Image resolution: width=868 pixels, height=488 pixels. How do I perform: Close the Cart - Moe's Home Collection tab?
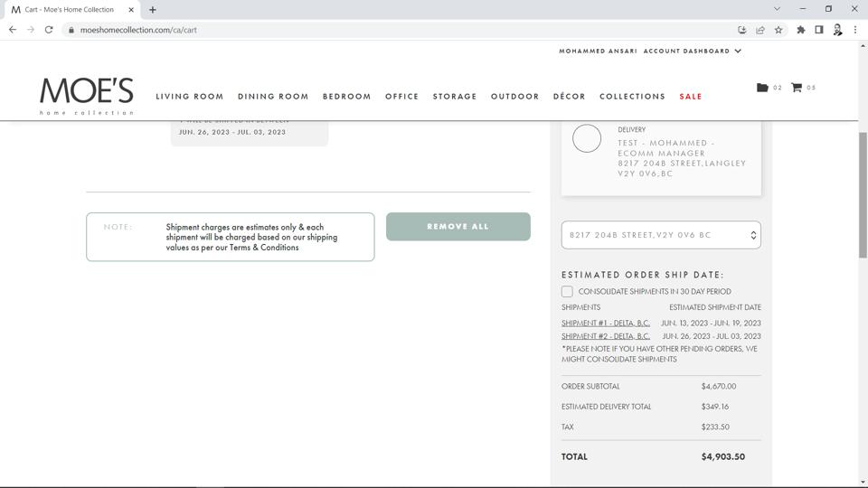pos(131,9)
